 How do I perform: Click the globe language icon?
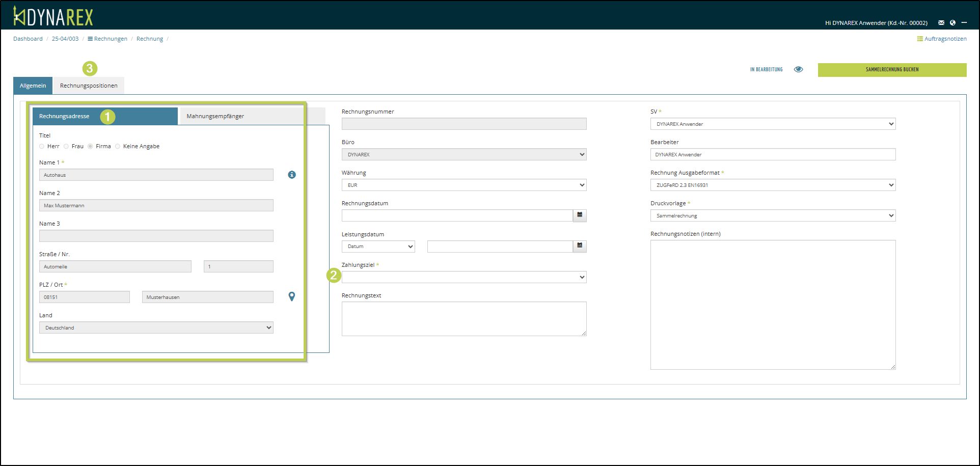point(952,23)
